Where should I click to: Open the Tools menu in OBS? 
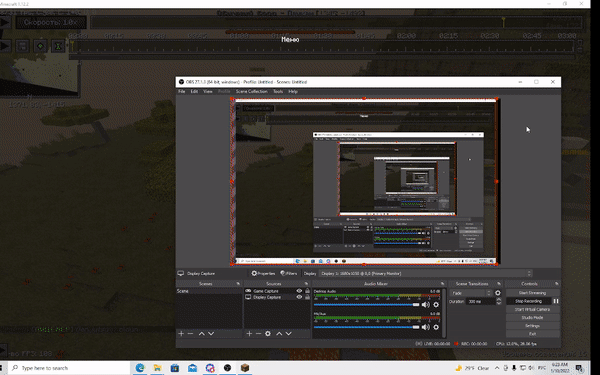point(278,91)
